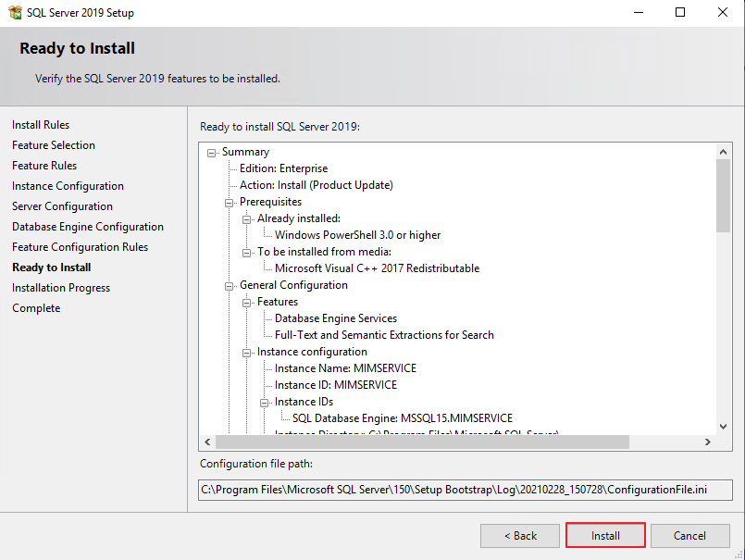745x560 pixels.
Task: Open the Install Rules step
Action: click(41, 125)
